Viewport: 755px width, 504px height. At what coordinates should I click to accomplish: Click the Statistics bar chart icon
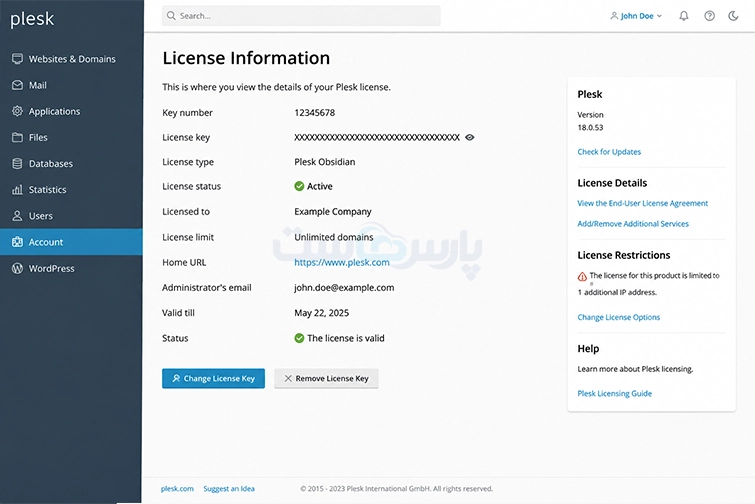(17, 190)
